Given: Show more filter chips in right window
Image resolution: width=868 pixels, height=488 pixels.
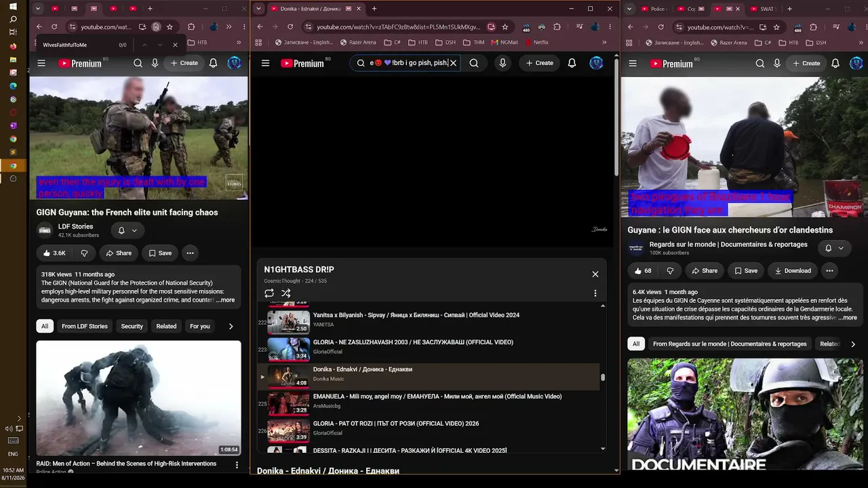Looking at the screenshot, I should [853, 344].
